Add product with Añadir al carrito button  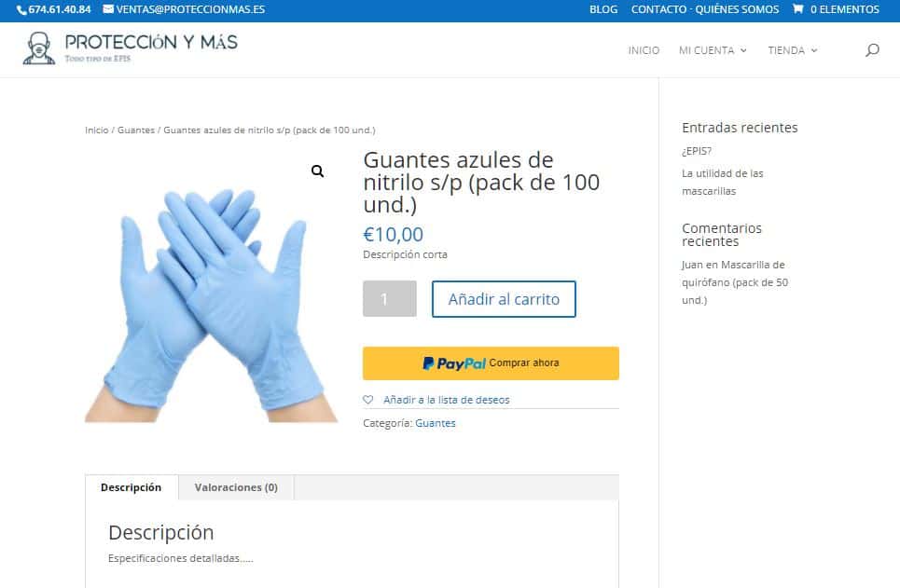pyautogui.click(x=504, y=299)
